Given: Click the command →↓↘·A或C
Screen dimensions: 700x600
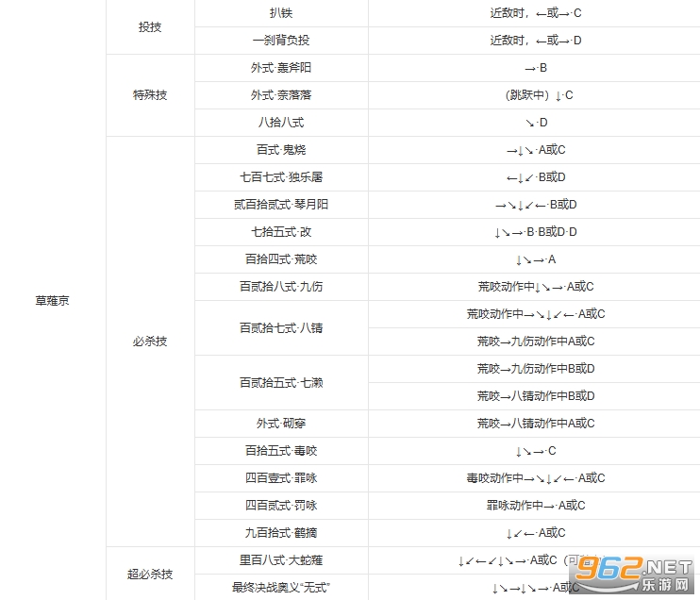Looking at the screenshot, I should pyautogui.click(x=536, y=150).
